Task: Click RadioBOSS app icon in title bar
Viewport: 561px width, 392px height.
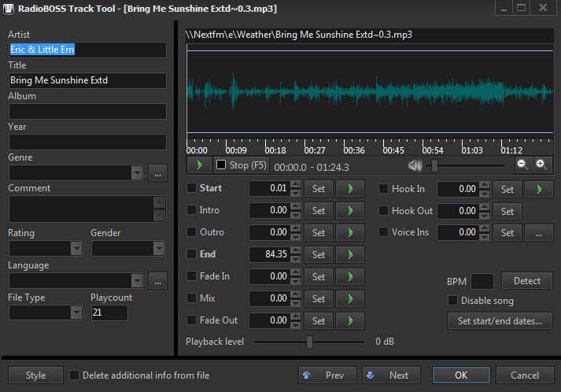Action: coord(8,9)
